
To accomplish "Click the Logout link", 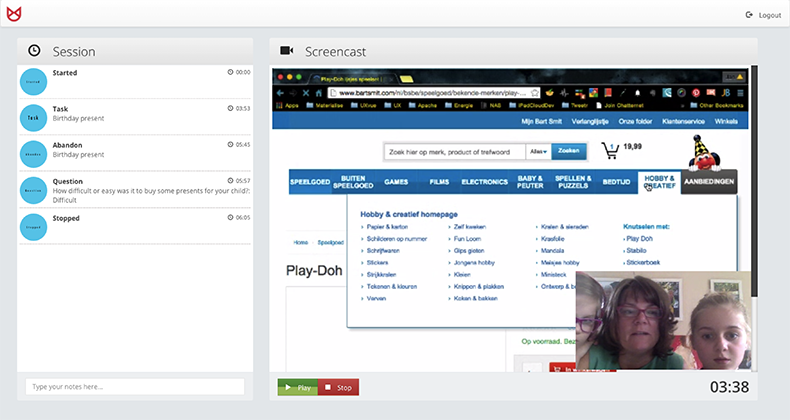I will tap(764, 15).
